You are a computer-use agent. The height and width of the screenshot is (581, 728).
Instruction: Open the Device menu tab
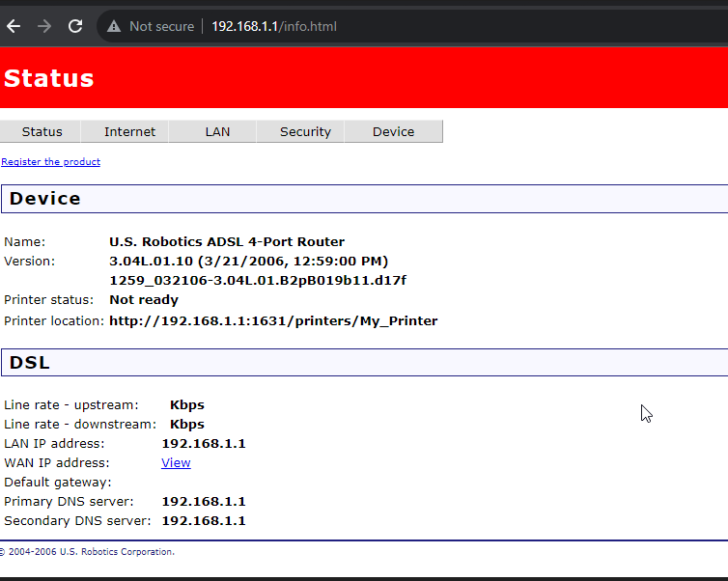click(x=393, y=132)
